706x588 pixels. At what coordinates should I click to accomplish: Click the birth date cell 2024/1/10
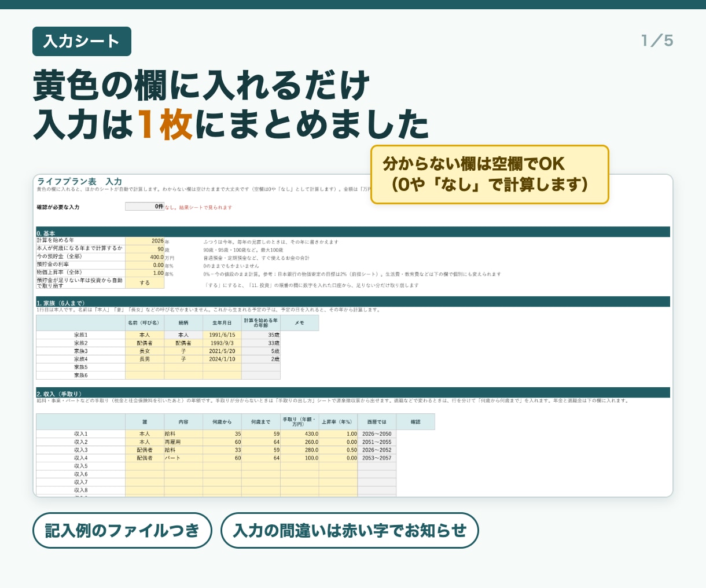[222, 359]
